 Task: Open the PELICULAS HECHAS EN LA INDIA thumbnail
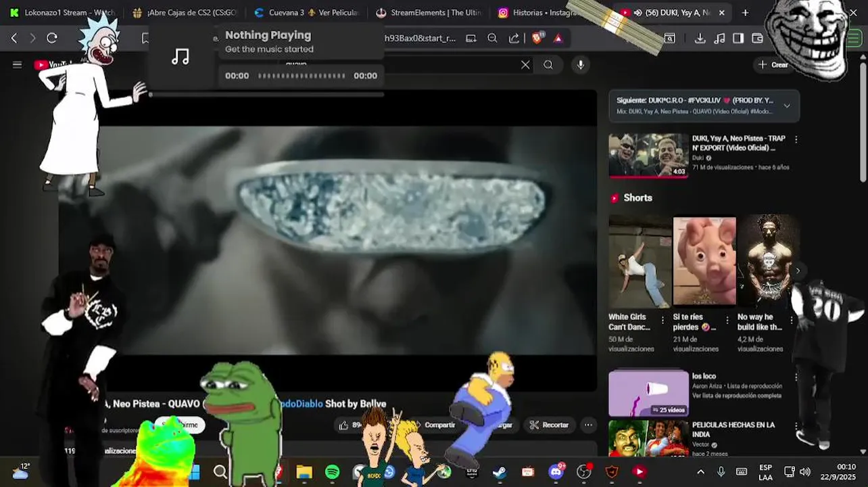point(648,439)
